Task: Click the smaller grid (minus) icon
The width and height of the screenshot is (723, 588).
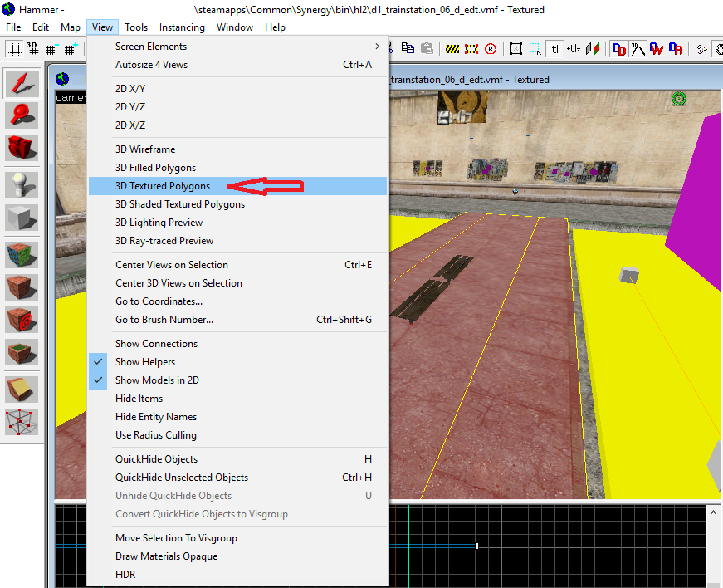Action: coord(51,49)
